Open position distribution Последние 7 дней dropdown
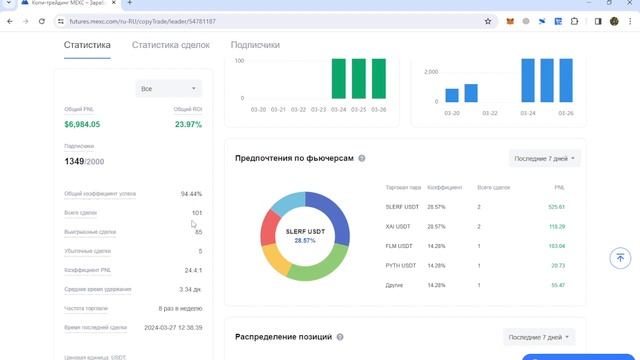640x360 pixels. click(539, 337)
